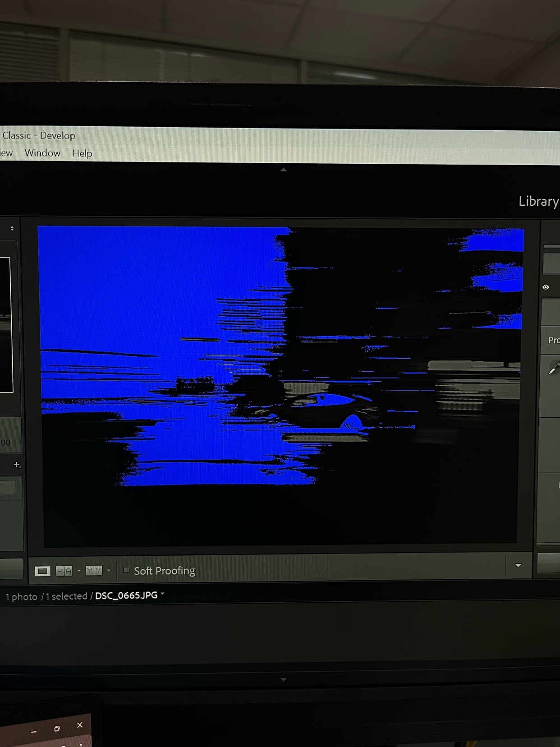Open the Window menu
The width and height of the screenshot is (560, 747).
[x=42, y=153]
